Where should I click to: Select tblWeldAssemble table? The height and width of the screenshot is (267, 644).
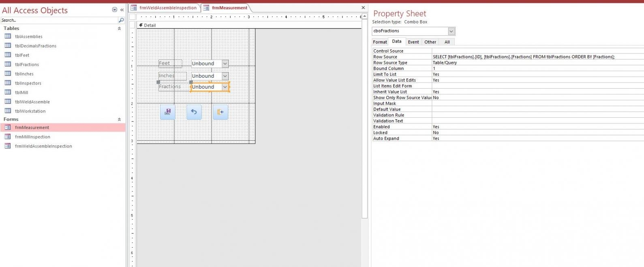click(x=32, y=102)
